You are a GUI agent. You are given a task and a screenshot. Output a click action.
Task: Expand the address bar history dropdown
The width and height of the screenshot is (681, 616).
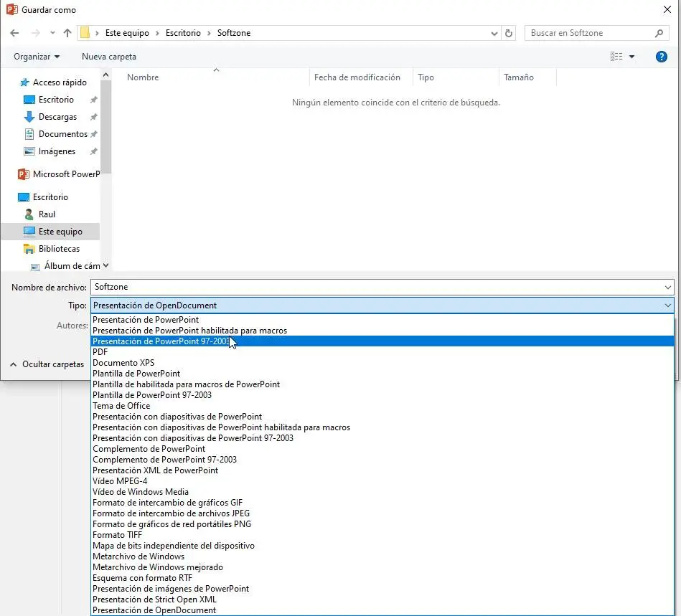click(494, 33)
